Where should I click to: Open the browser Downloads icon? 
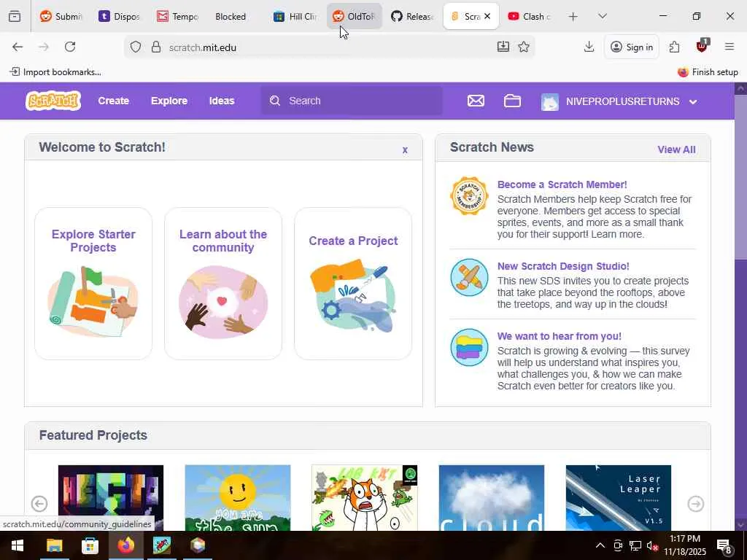click(589, 47)
